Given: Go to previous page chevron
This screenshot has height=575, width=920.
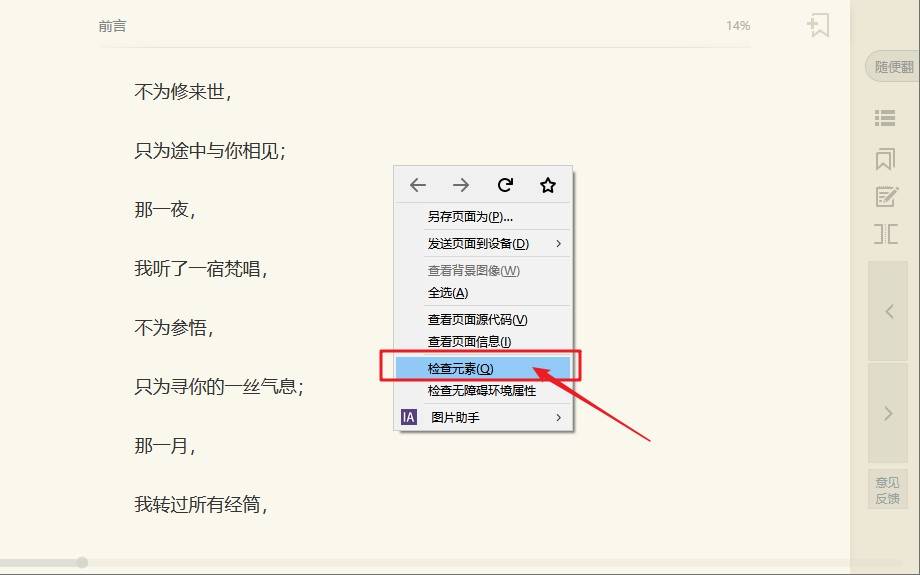Looking at the screenshot, I should click(x=888, y=311).
